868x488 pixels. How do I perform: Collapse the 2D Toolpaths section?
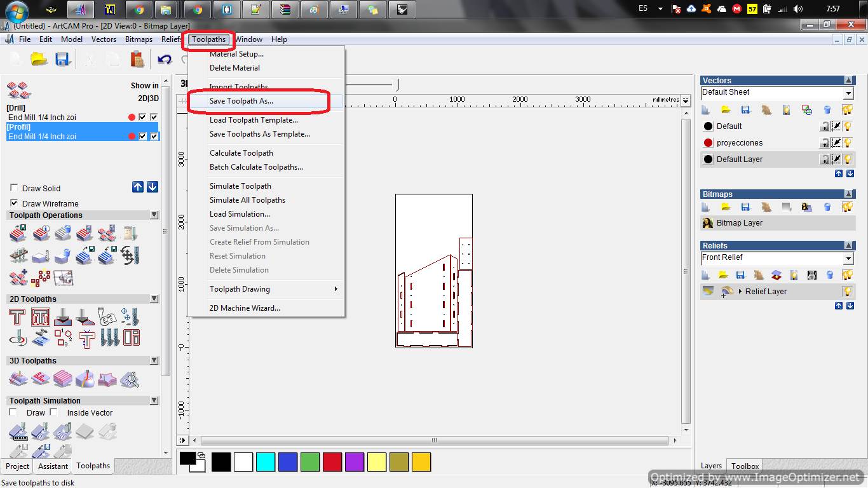click(x=154, y=299)
